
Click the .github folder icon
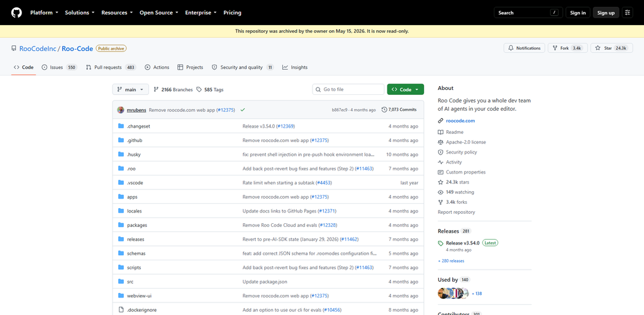(x=121, y=140)
